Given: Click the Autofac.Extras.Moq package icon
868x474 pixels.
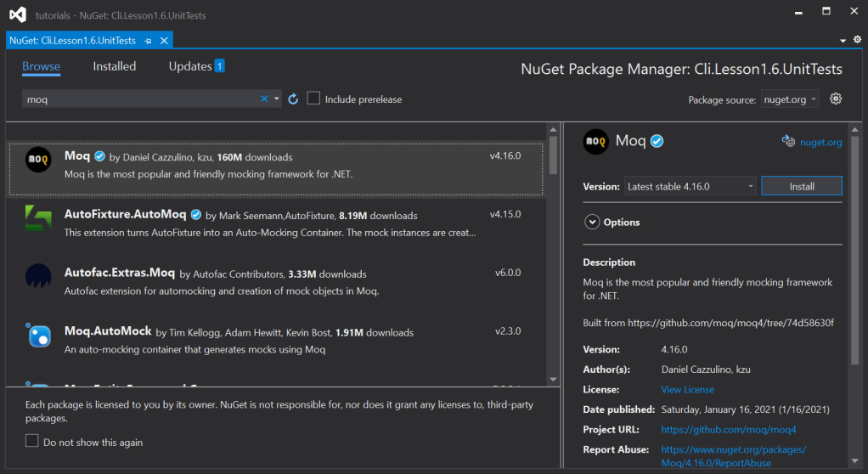Looking at the screenshot, I should pyautogui.click(x=38, y=278).
